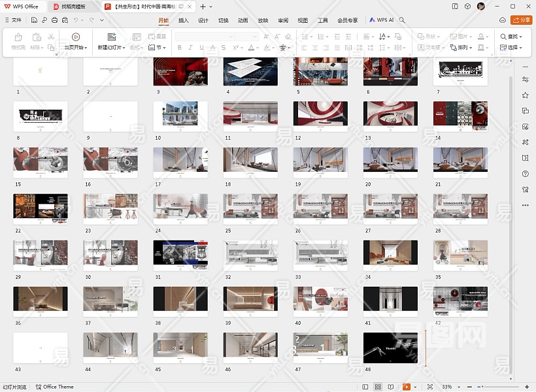Switch to normal view in status bar

[367, 387]
